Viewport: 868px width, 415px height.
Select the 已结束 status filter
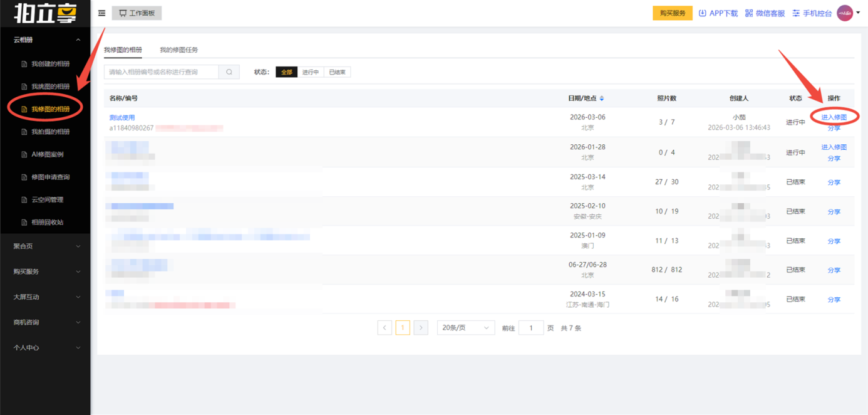point(337,72)
